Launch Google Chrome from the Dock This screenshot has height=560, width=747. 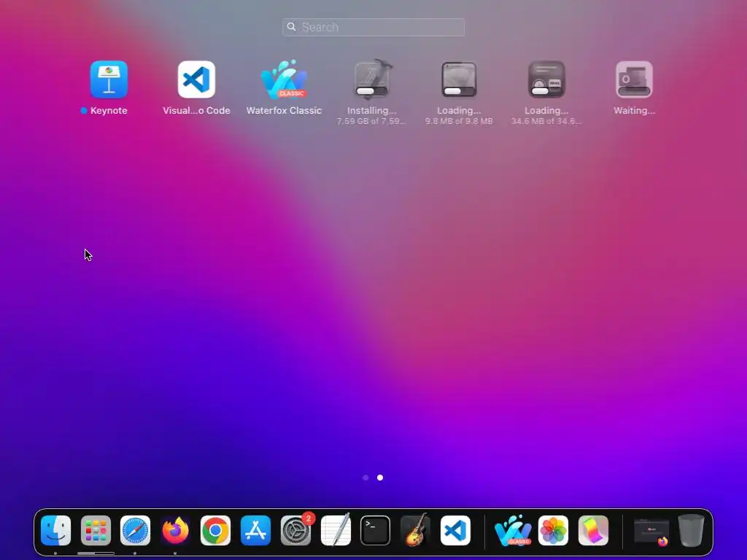(x=215, y=530)
